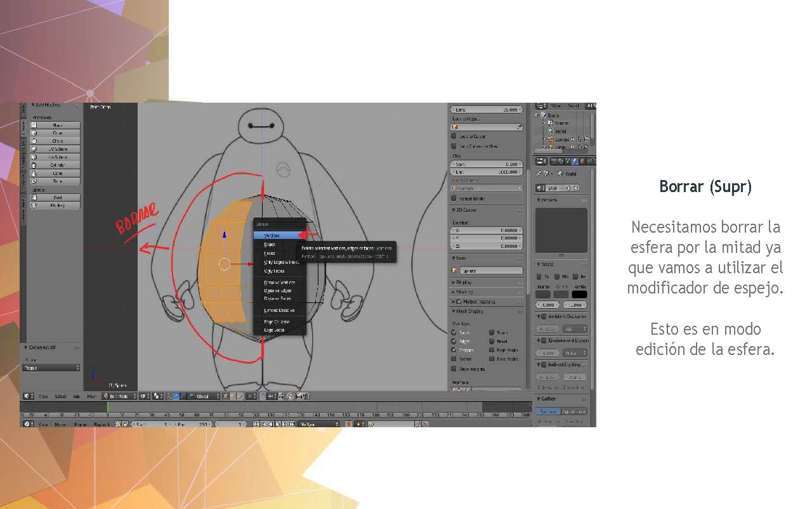The image size is (812, 509).
Task: Click the Camera object icon in outliner
Action: pyautogui.click(x=550, y=139)
